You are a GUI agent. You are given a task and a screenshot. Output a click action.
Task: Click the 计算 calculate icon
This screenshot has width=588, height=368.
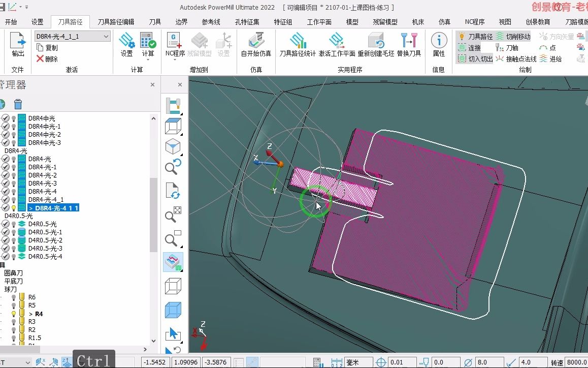[x=148, y=45]
